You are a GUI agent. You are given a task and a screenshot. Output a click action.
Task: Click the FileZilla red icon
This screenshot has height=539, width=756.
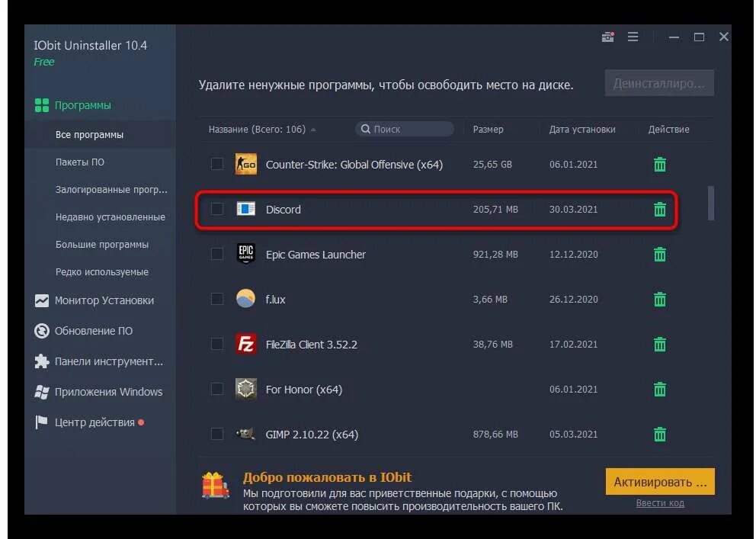(246, 345)
